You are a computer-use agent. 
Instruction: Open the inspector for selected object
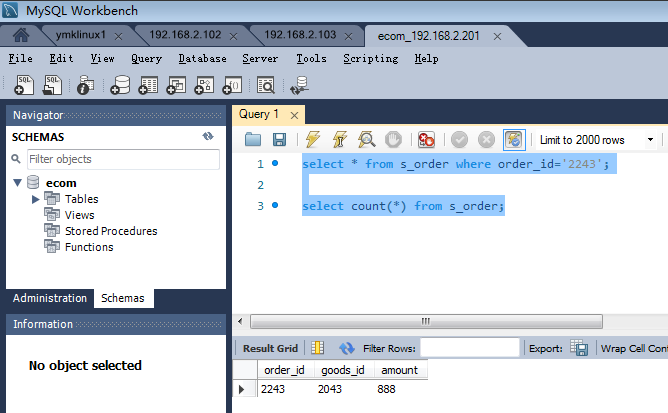point(86,84)
